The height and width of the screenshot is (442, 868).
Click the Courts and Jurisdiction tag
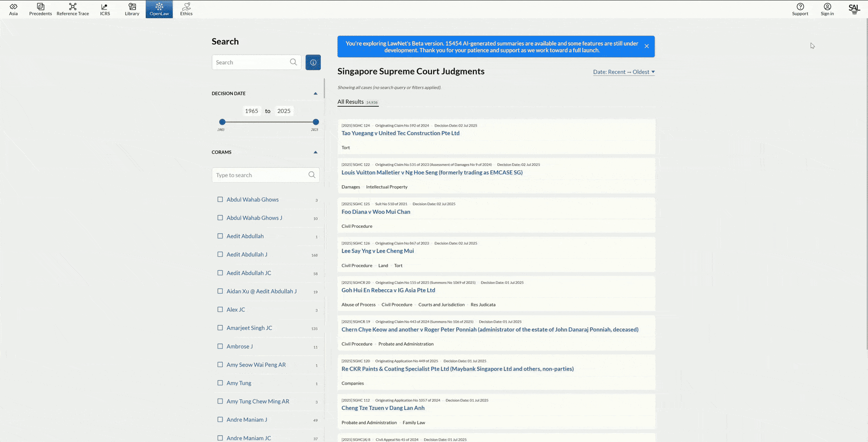(441, 305)
